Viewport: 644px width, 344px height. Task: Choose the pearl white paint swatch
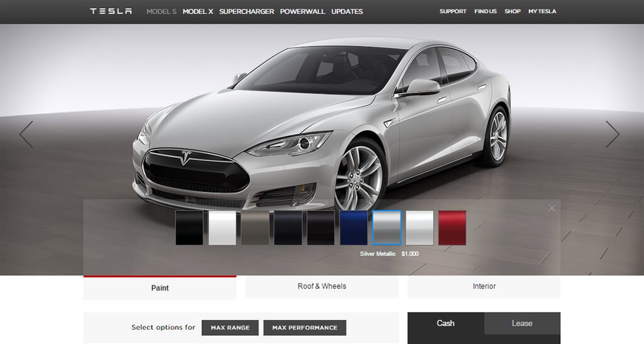[x=419, y=228]
